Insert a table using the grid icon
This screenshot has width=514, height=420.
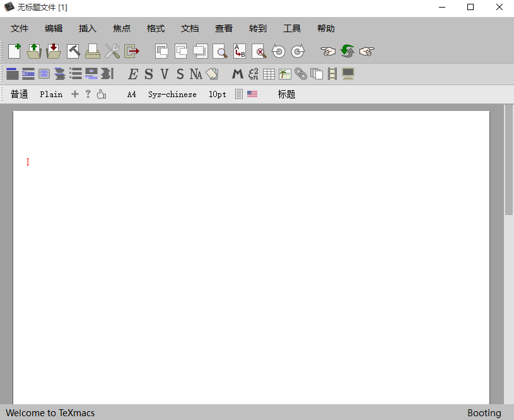point(269,74)
